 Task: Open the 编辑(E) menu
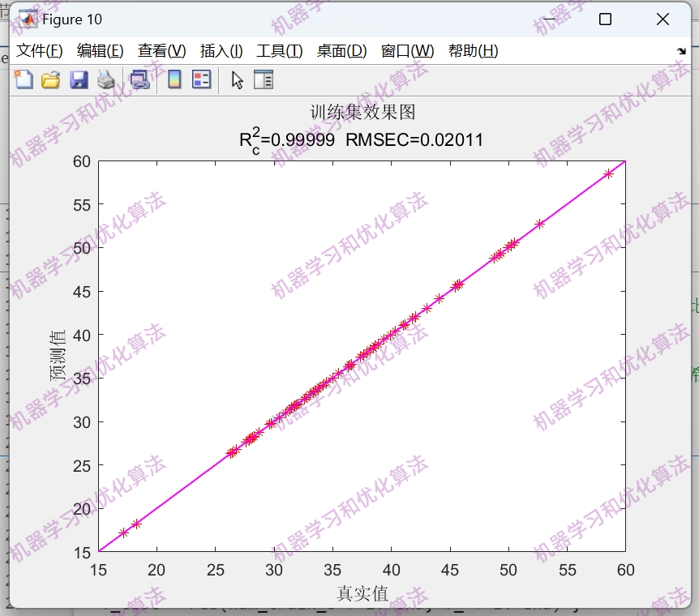[101, 51]
